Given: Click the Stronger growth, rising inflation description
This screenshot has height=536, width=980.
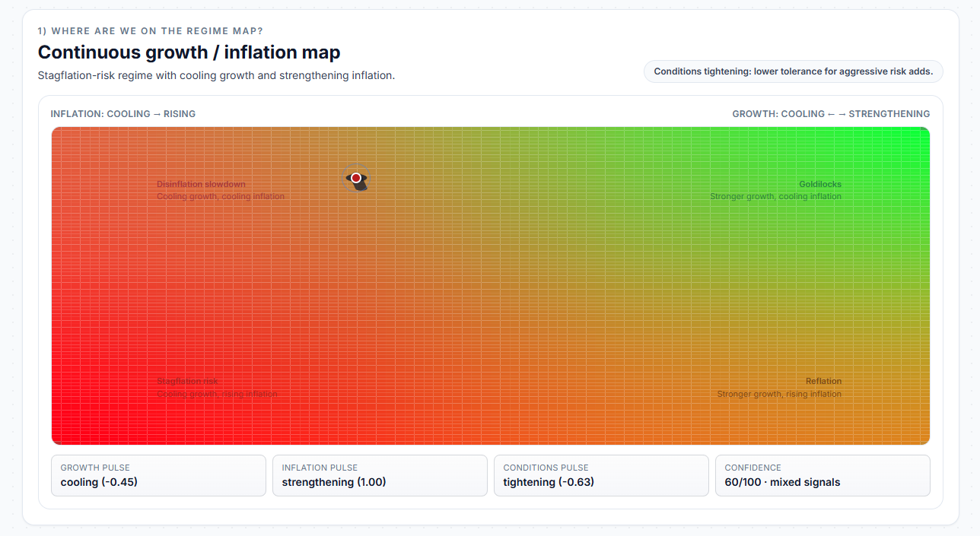Looking at the screenshot, I should 779,394.
